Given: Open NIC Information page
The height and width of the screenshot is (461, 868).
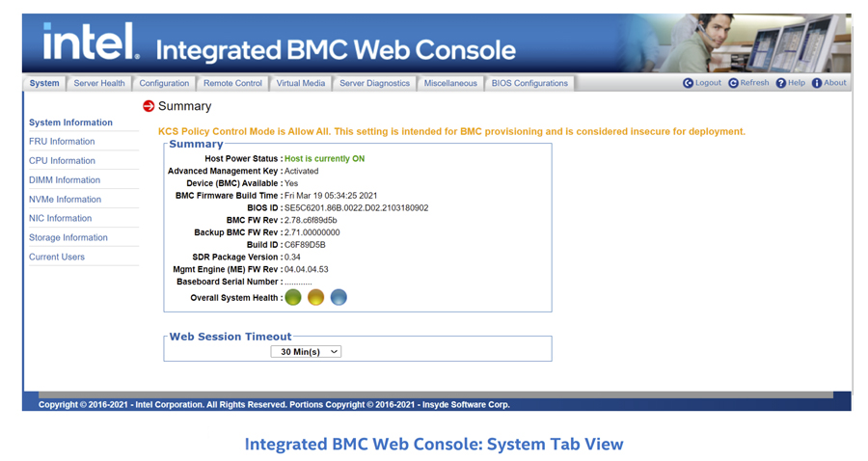Looking at the screenshot, I should (61, 218).
